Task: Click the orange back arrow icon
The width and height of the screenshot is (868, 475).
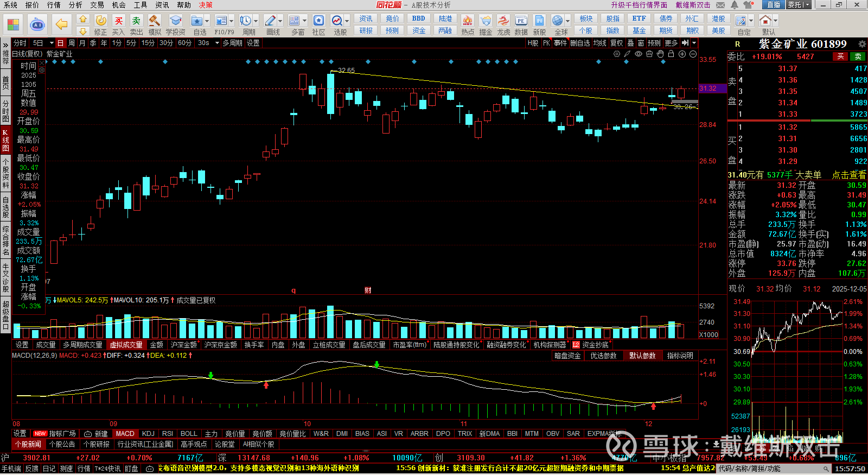Action: (62, 25)
